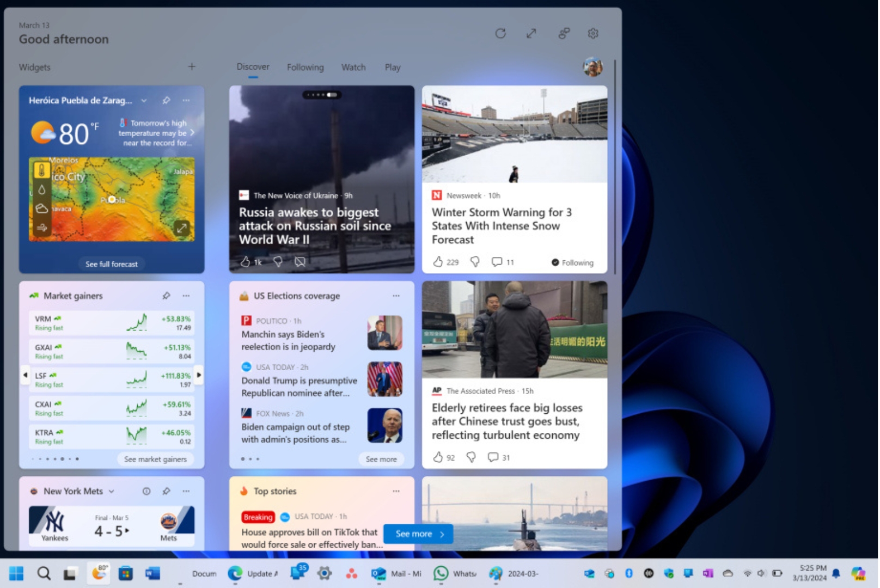Open See more on US Elections coverage

(381, 459)
